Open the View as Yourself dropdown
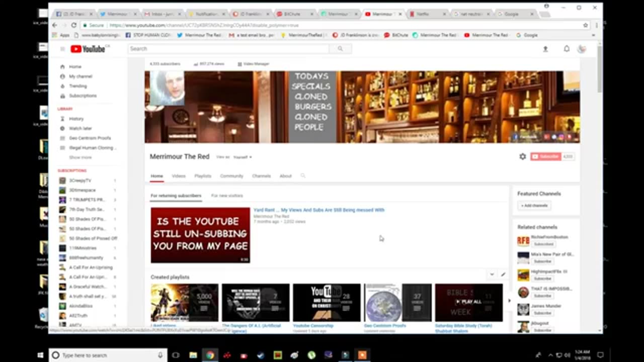644x362 pixels. point(242,157)
